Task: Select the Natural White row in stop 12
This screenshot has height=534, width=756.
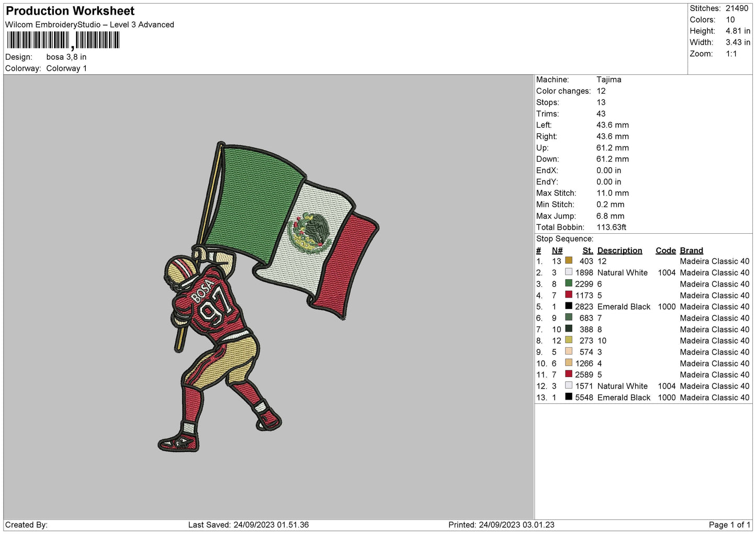Action: click(x=643, y=386)
